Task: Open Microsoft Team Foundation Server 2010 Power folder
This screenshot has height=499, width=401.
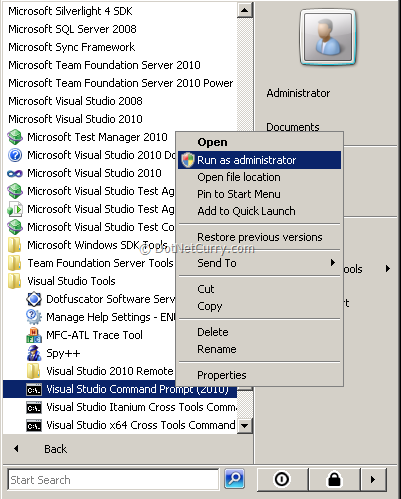Action: click(121, 83)
